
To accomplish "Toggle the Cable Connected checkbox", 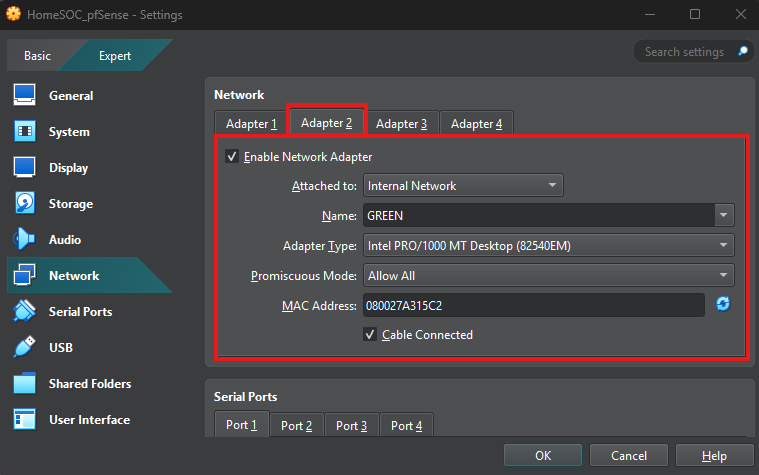I will [370, 335].
